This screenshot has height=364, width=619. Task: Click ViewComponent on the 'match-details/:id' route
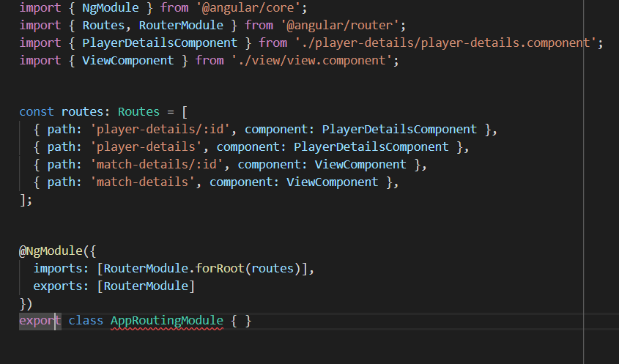click(x=360, y=164)
